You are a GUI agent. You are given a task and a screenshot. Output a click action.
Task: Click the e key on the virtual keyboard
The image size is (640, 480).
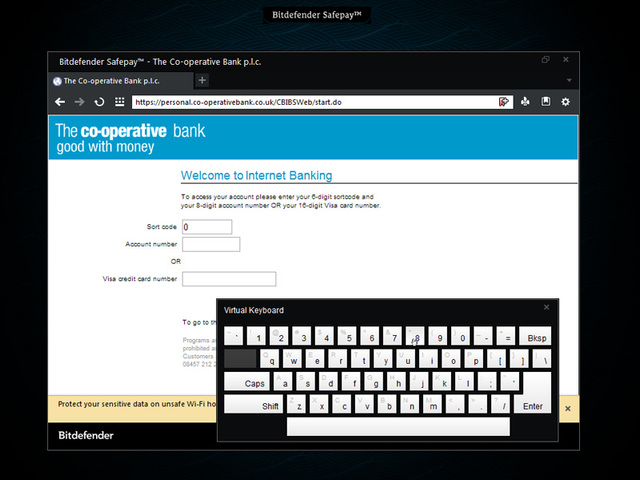315,359
